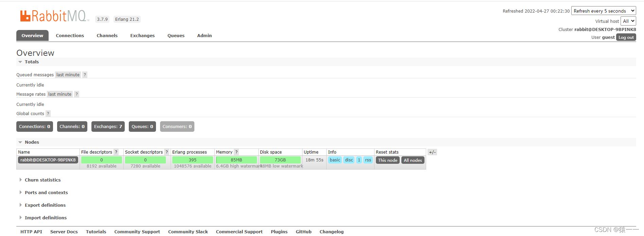
Task: Open Commercial Support footer link
Action: (239, 232)
